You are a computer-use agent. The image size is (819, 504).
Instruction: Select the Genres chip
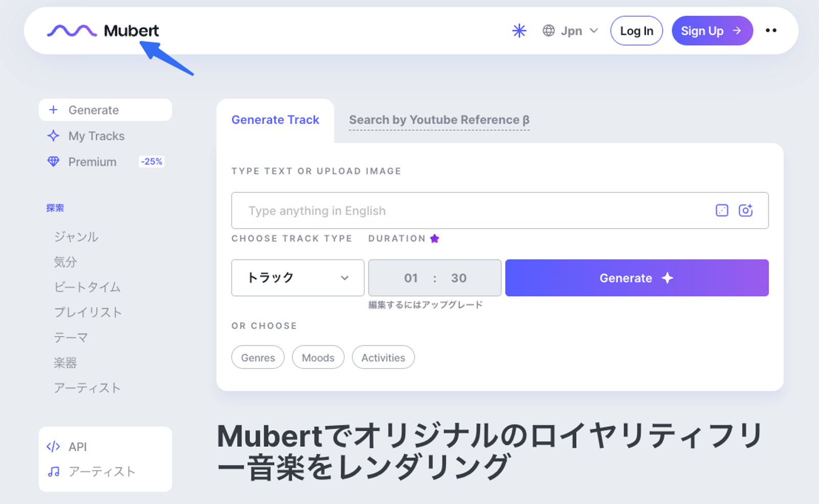point(258,357)
